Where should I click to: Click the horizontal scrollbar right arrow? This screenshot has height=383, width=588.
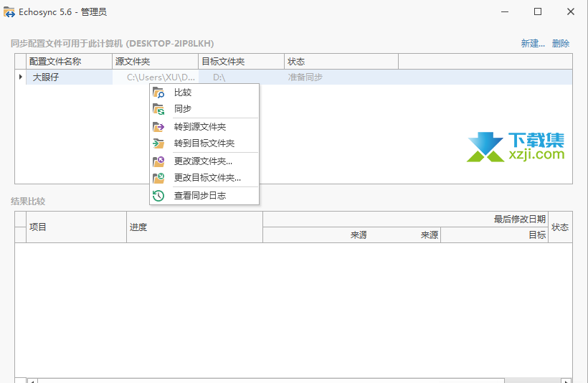(566, 381)
